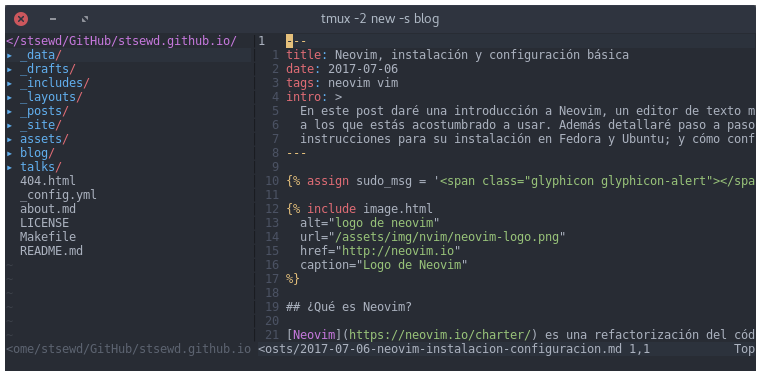Click the neovim.io/charter URL
This screenshot has width=765, height=380.
[440, 335]
